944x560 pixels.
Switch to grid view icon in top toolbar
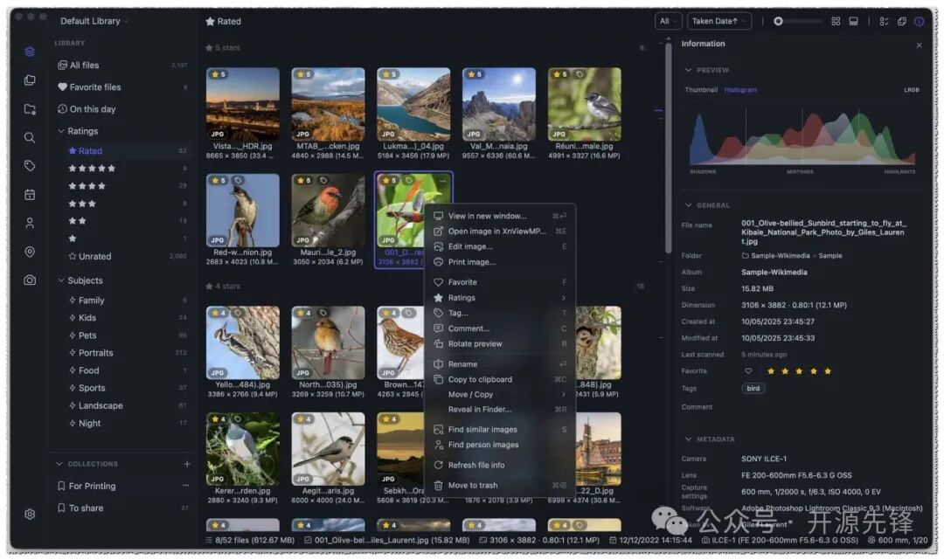click(x=836, y=21)
